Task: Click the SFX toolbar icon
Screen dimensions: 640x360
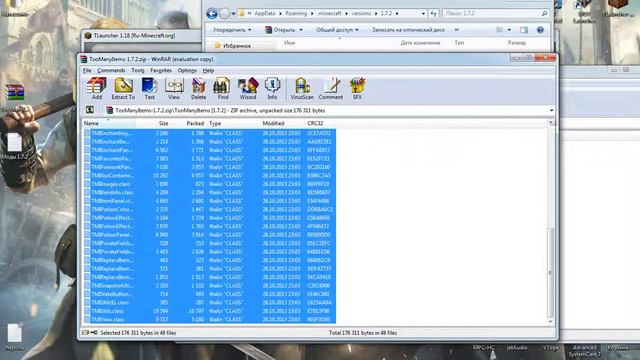Action: point(357,89)
